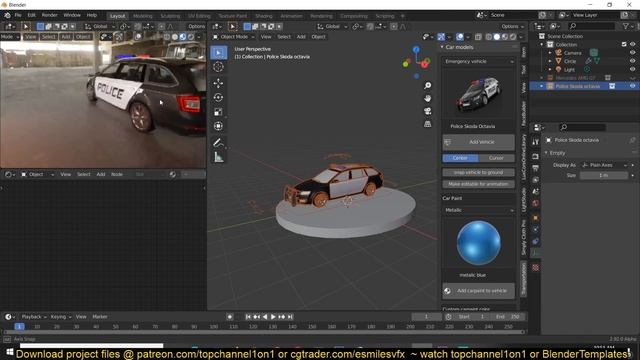Viewport: 640px width, 360px height.
Task: Click the viewport zoom magnifier icon
Action: 427,85
